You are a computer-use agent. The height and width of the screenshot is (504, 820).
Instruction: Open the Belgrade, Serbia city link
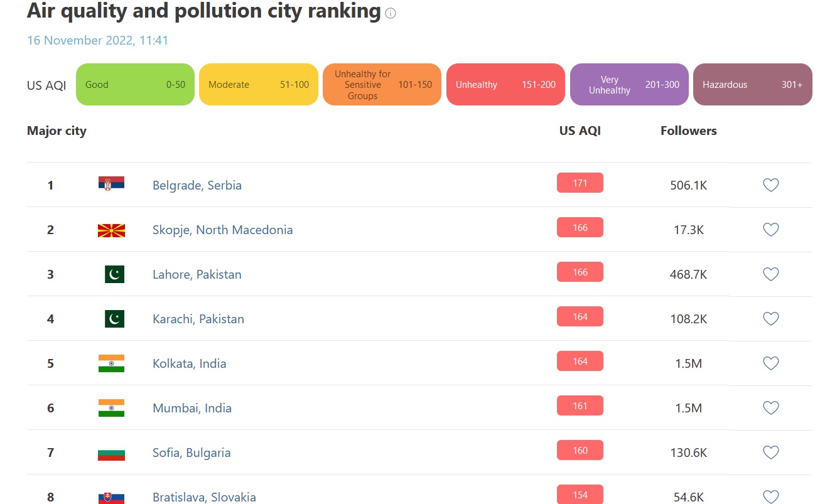pos(197,185)
